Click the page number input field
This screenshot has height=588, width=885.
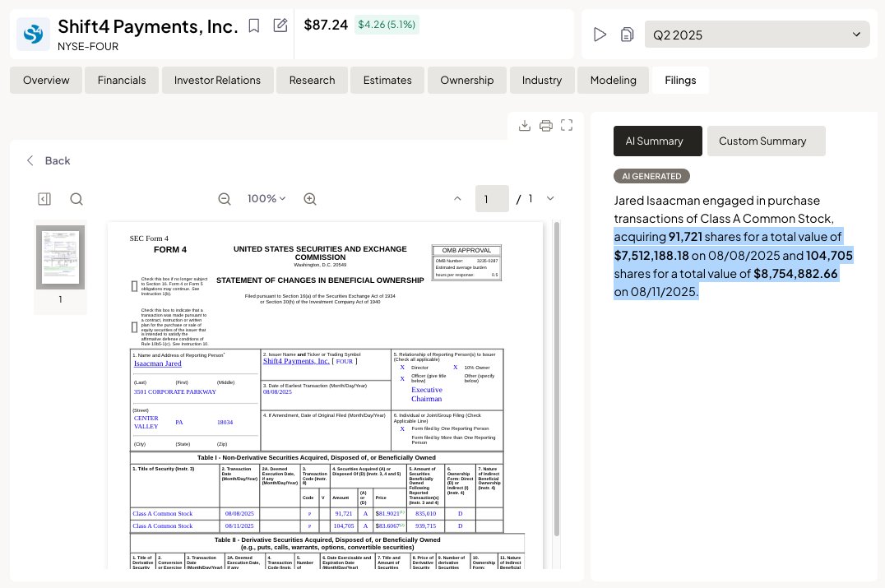click(492, 199)
